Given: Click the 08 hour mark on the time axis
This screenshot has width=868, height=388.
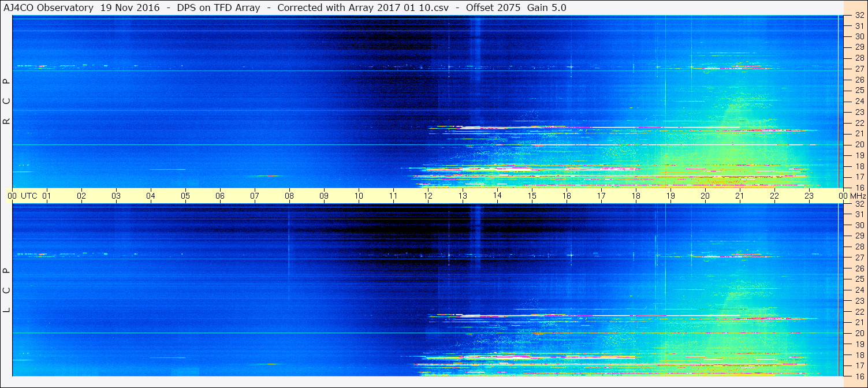Looking at the screenshot, I should [289, 196].
